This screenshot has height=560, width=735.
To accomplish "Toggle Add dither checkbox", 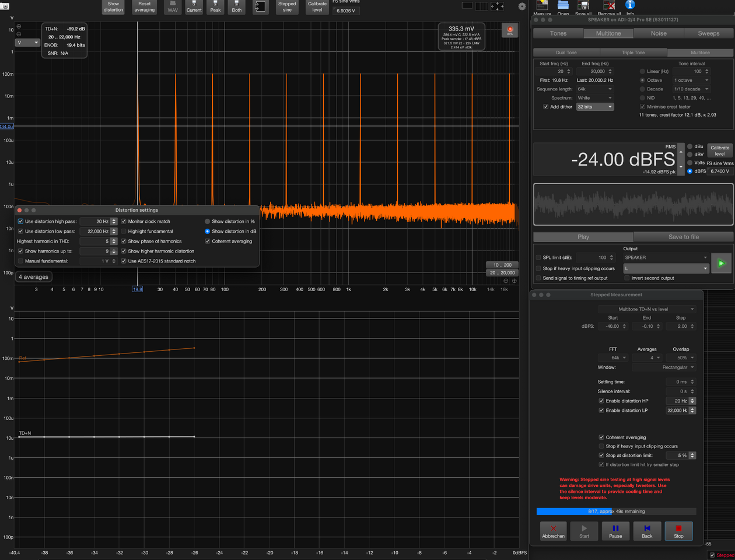I will [546, 107].
